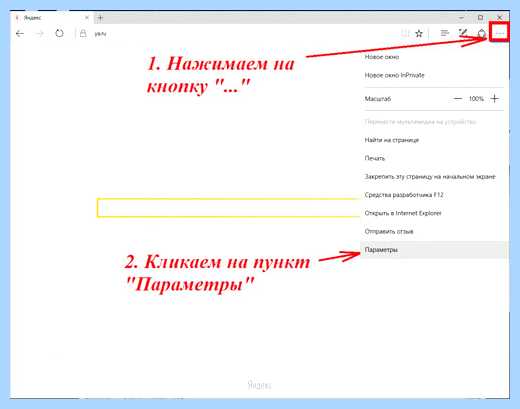The width and height of the screenshot is (520, 409).
Task: Open the more actions "..." button
Action: pos(499,32)
